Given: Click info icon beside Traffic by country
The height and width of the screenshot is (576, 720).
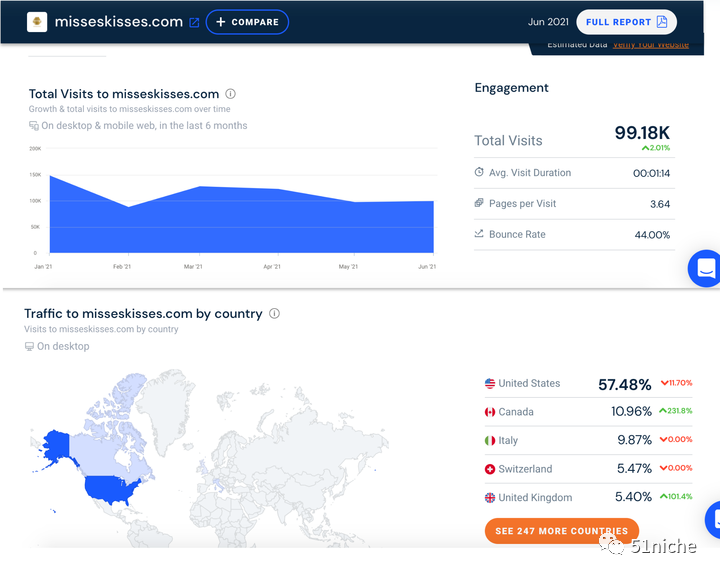Looking at the screenshot, I should pyautogui.click(x=275, y=314).
